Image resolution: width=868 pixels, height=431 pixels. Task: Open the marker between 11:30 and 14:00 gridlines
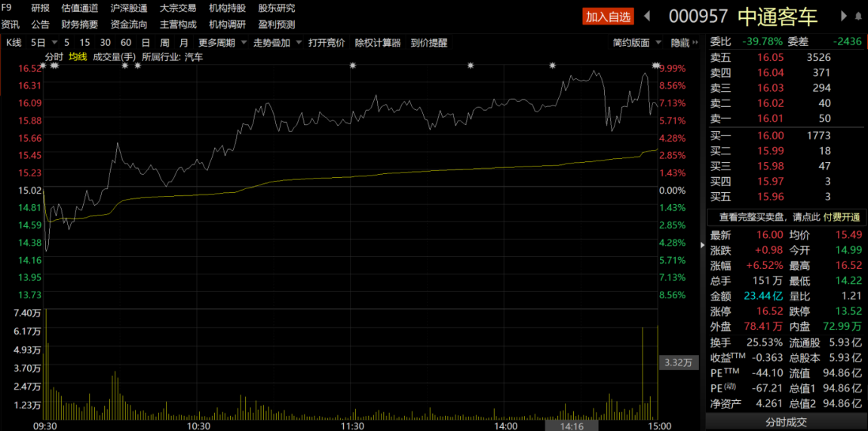[471, 66]
